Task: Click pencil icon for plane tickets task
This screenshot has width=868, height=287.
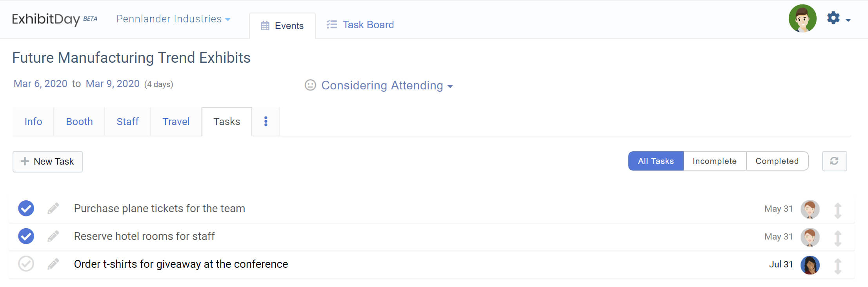Action: (x=53, y=209)
